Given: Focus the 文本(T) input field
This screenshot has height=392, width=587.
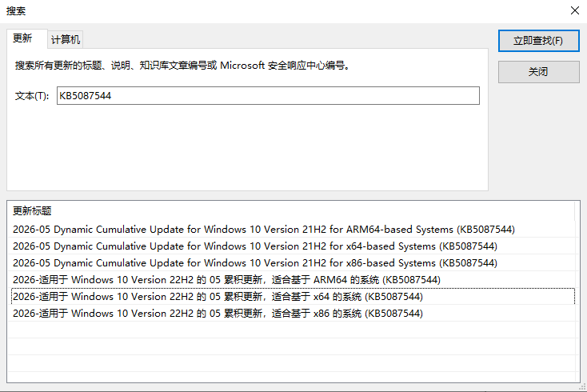Looking at the screenshot, I should (268, 96).
